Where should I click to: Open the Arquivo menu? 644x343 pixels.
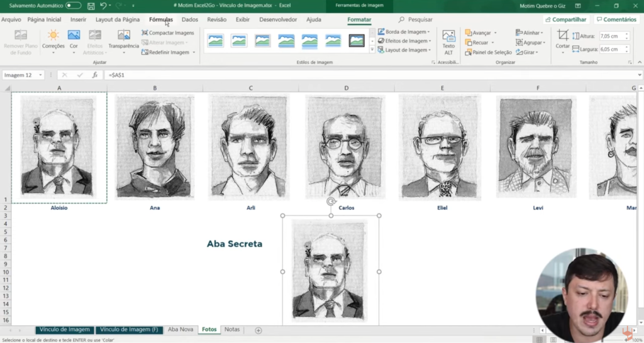(x=11, y=19)
